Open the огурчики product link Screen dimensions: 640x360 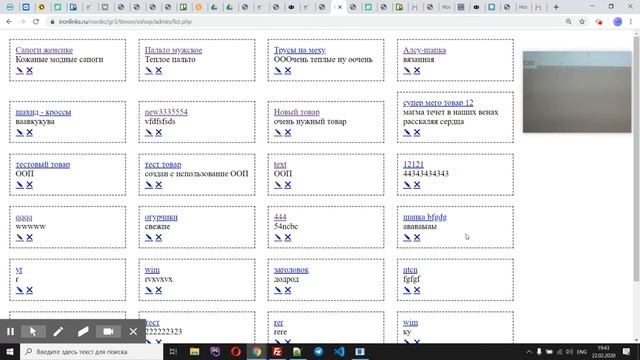click(161, 217)
